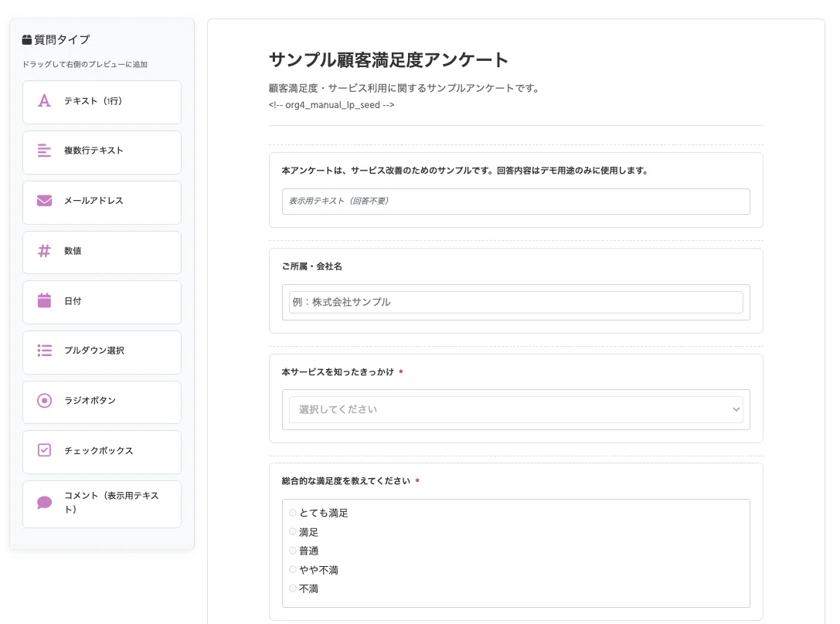The image size is (840, 624).
Task: Choose the プルダウン選択 question type card
Action: pyautogui.click(x=102, y=352)
